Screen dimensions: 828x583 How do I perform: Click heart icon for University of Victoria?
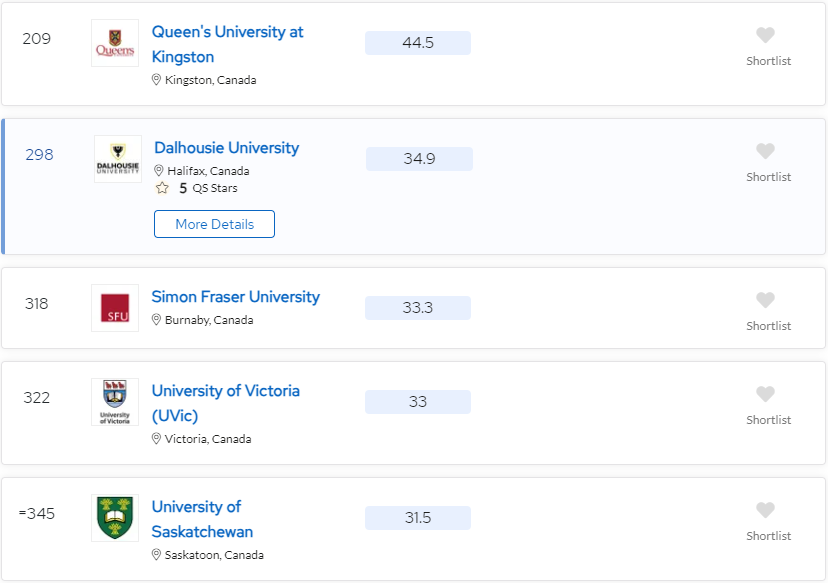click(765, 394)
